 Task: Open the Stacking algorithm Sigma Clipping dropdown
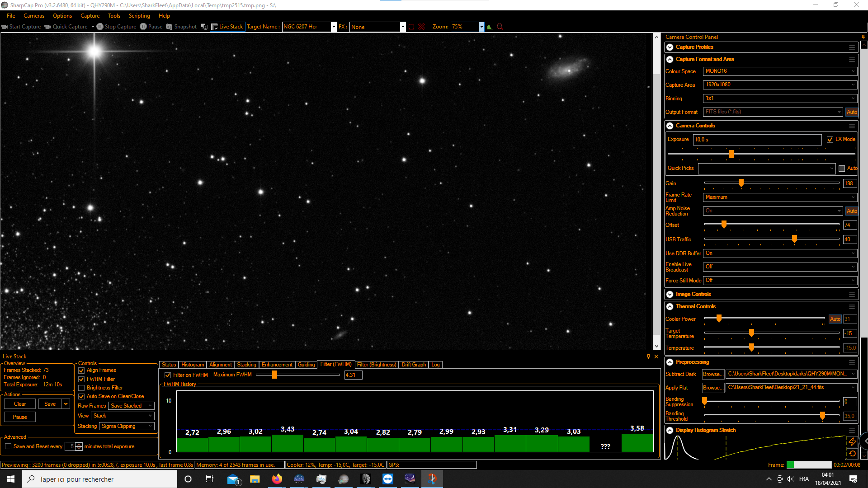click(127, 426)
